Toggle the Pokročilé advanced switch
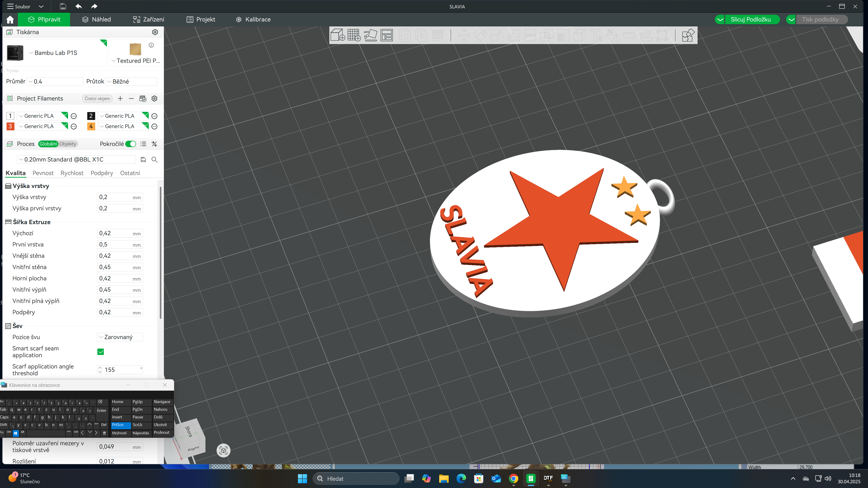 [x=131, y=144]
